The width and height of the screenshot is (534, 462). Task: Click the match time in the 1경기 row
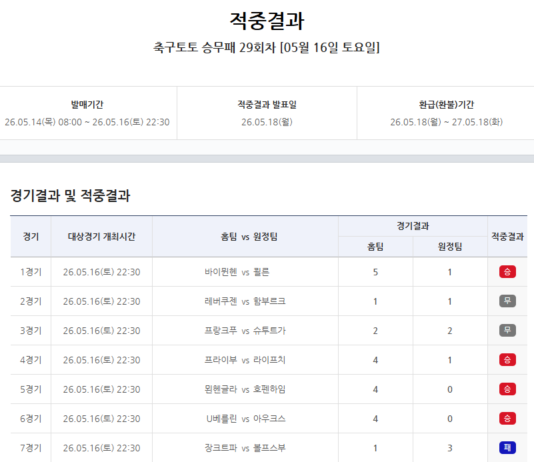pyautogui.click(x=101, y=272)
